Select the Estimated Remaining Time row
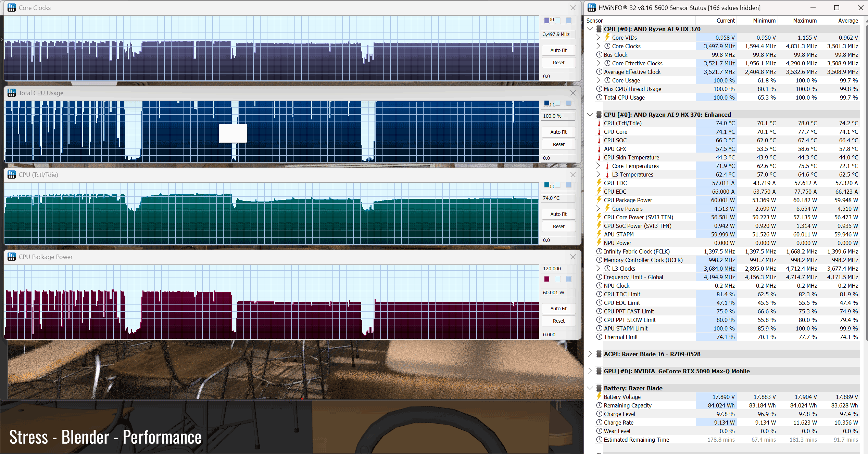This screenshot has height=454, width=868. (723, 440)
